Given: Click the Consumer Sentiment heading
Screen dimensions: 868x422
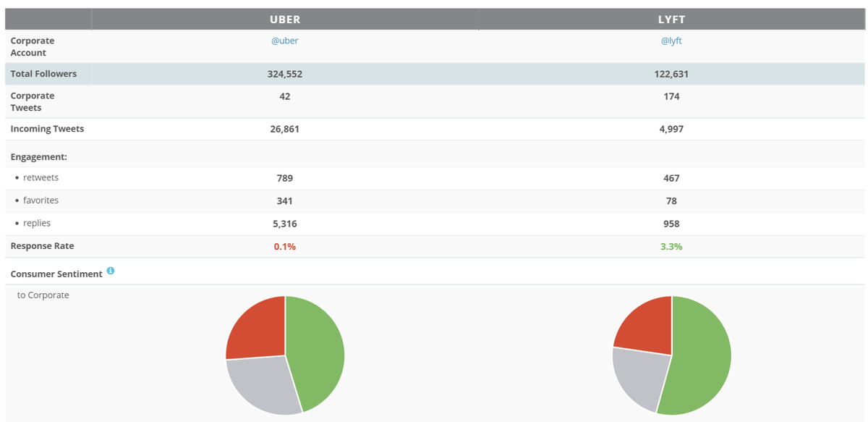Looking at the screenshot, I should pos(56,274).
